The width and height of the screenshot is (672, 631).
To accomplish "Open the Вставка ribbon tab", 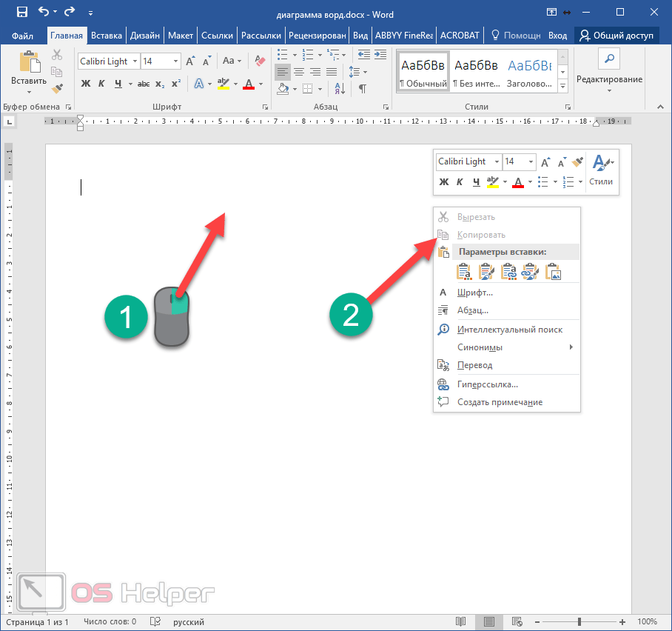I will [x=107, y=35].
